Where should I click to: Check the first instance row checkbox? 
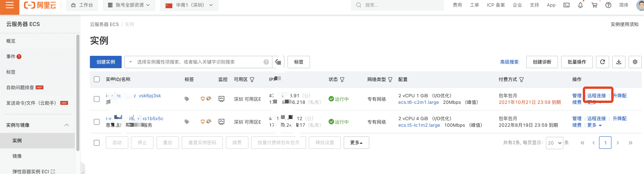(96, 99)
